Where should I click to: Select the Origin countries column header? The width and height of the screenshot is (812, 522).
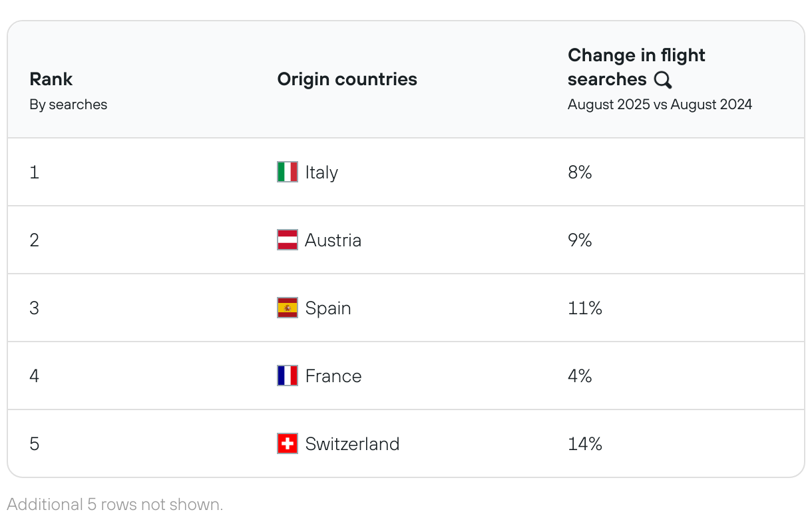coord(347,79)
